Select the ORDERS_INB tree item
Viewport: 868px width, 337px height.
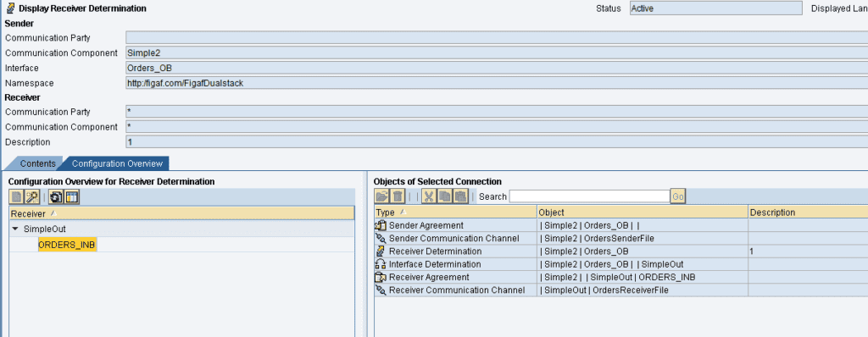coord(68,245)
